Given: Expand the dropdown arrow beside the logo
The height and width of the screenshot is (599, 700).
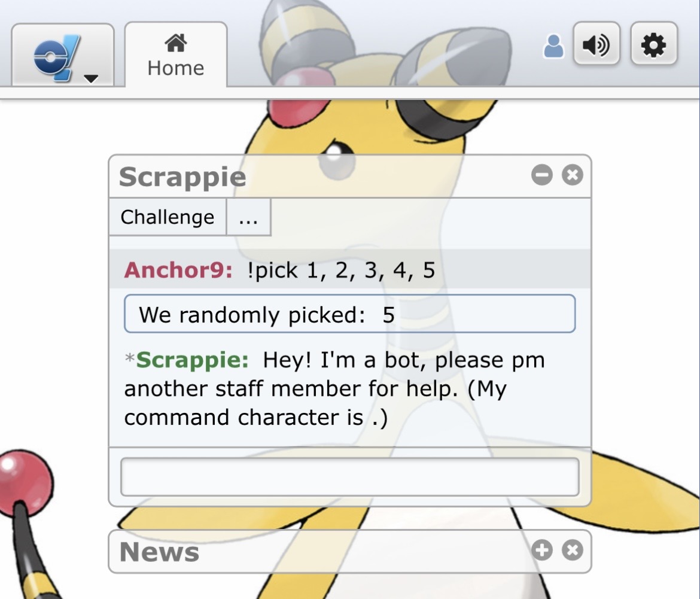Looking at the screenshot, I should [91, 78].
